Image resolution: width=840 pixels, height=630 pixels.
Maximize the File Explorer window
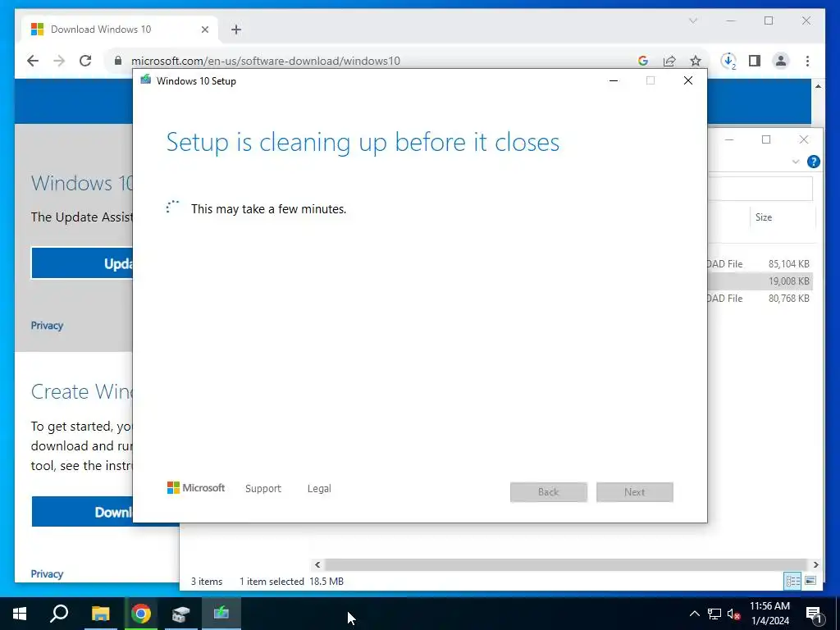click(766, 139)
